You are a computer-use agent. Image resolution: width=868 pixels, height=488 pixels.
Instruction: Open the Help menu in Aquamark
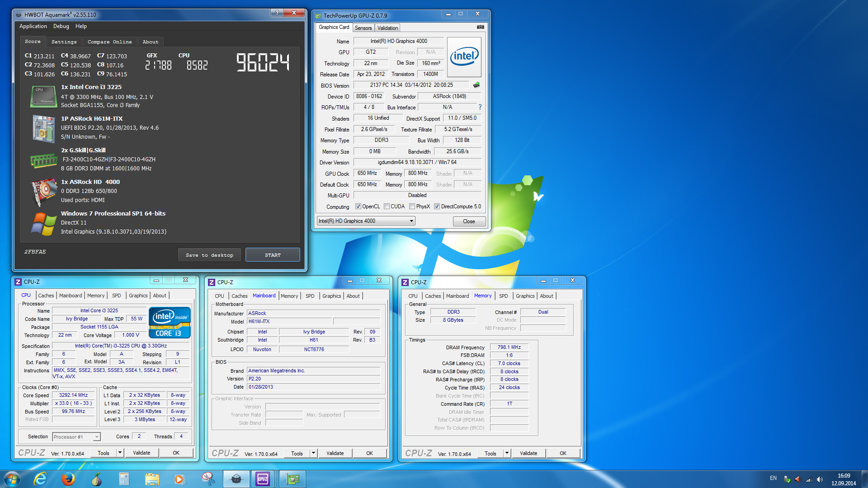[81, 26]
